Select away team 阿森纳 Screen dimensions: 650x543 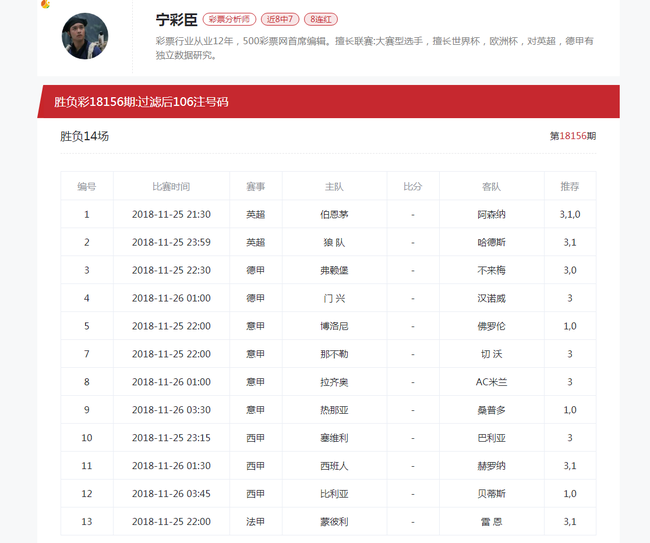pos(492,214)
